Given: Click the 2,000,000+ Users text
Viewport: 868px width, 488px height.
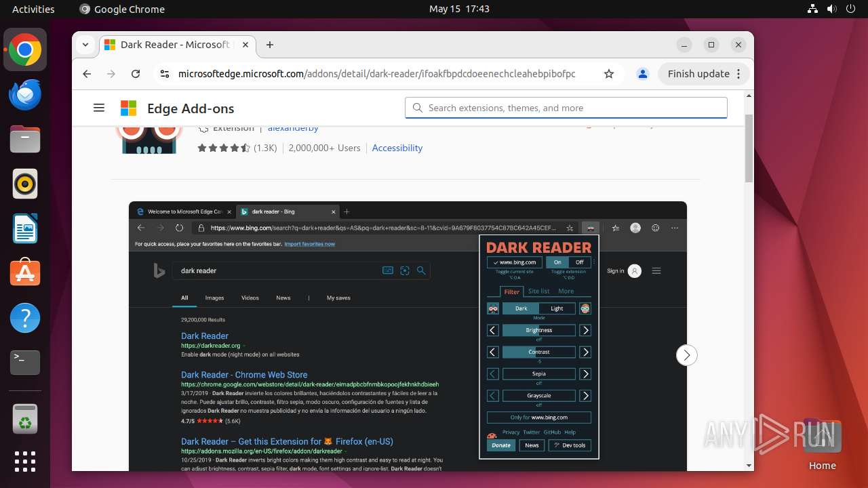Looking at the screenshot, I should tap(324, 148).
